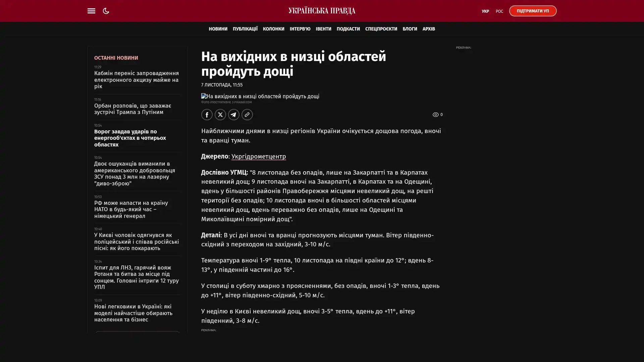644x362 pixels.
Task: Go to the Архів section
Action: [x=428, y=29]
